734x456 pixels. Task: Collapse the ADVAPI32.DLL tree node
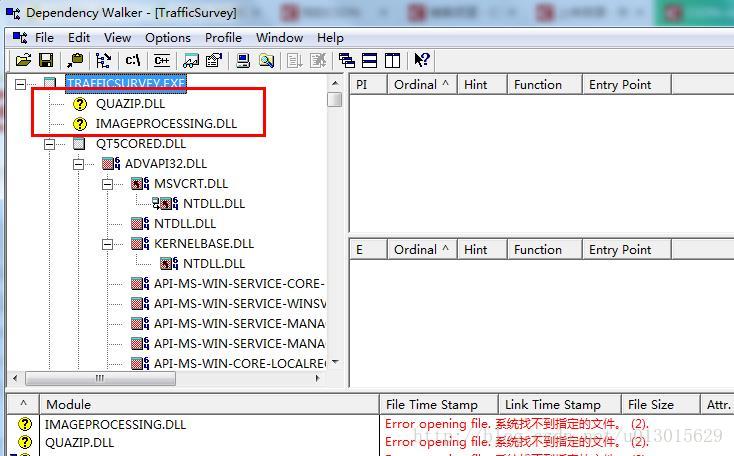click(x=79, y=164)
